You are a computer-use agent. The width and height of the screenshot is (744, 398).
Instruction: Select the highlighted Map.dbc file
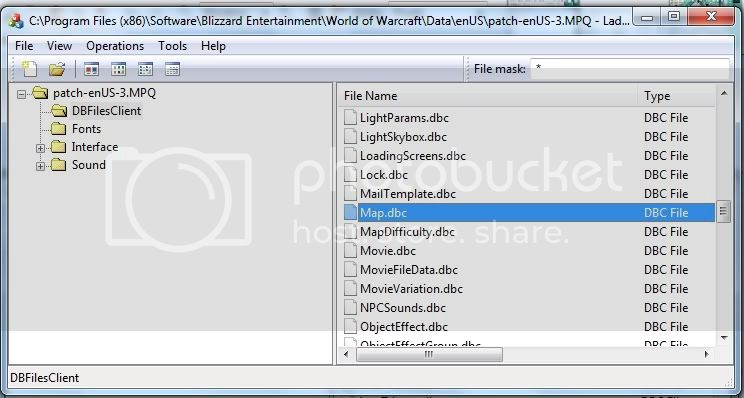[x=383, y=213]
